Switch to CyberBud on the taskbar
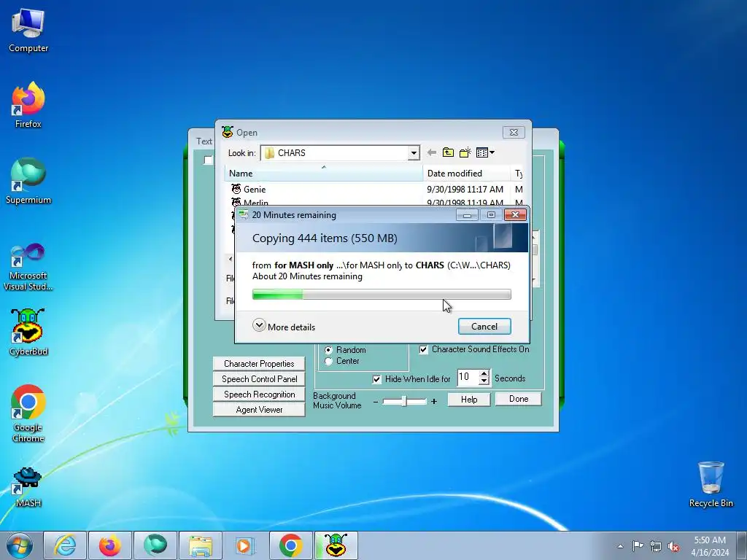The height and width of the screenshot is (560, 747). [x=336, y=545]
